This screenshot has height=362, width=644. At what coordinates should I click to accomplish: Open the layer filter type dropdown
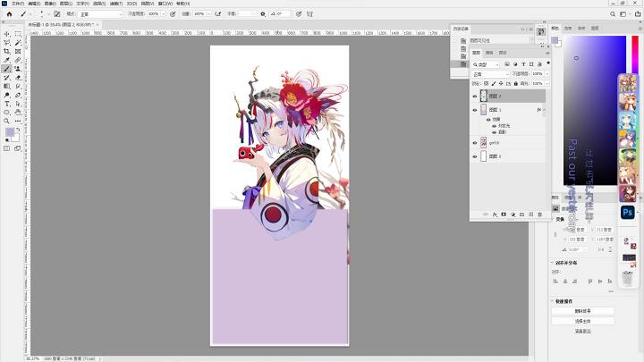[x=486, y=64]
